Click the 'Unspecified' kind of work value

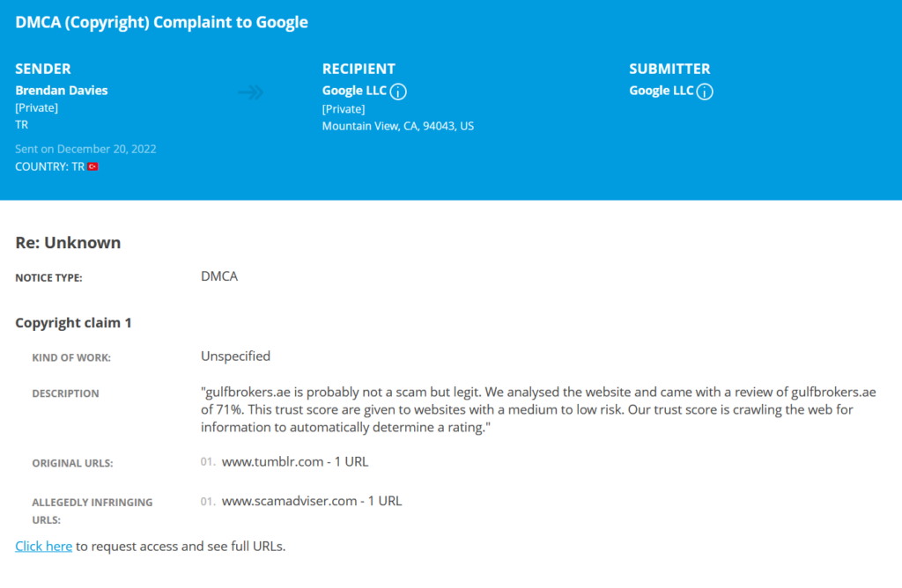[x=235, y=356]
